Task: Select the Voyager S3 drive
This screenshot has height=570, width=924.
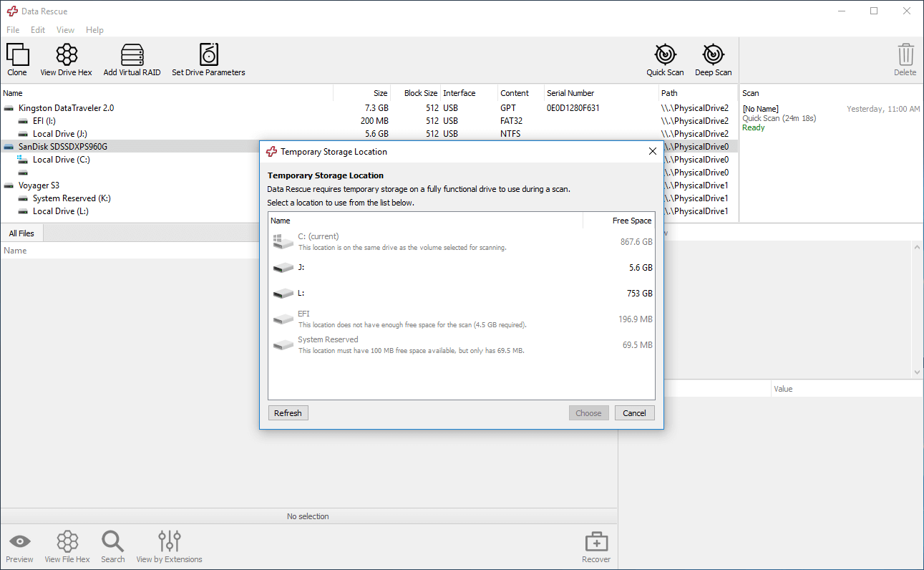Action: 39,185
